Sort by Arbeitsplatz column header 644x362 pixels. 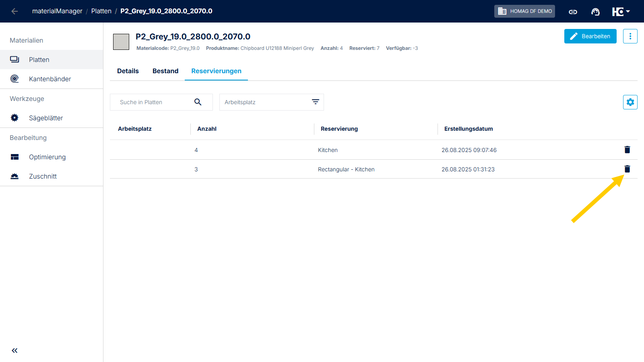point(135,129)
